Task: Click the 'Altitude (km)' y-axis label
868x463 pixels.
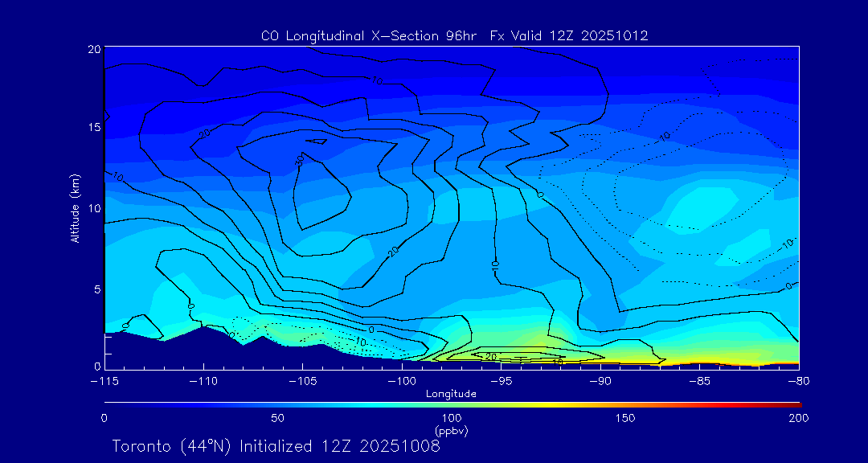Action: 75,208
